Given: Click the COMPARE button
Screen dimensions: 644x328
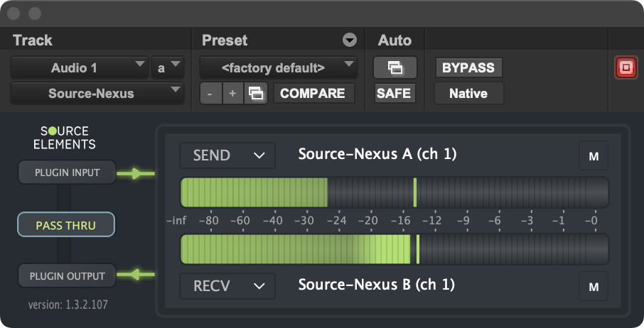Looking at the screenshot, I should [x=313, y=93].
